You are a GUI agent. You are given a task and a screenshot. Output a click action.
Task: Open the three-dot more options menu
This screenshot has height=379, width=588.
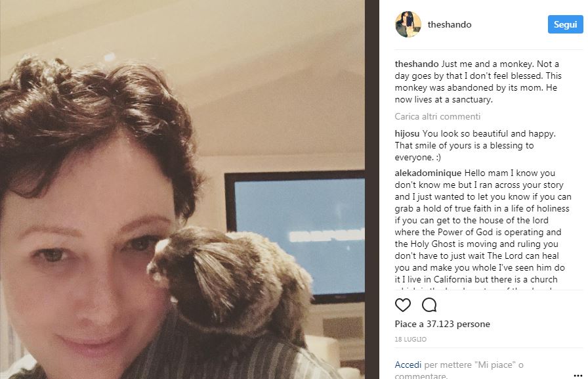pyautogui.click(x=577, y=375)
